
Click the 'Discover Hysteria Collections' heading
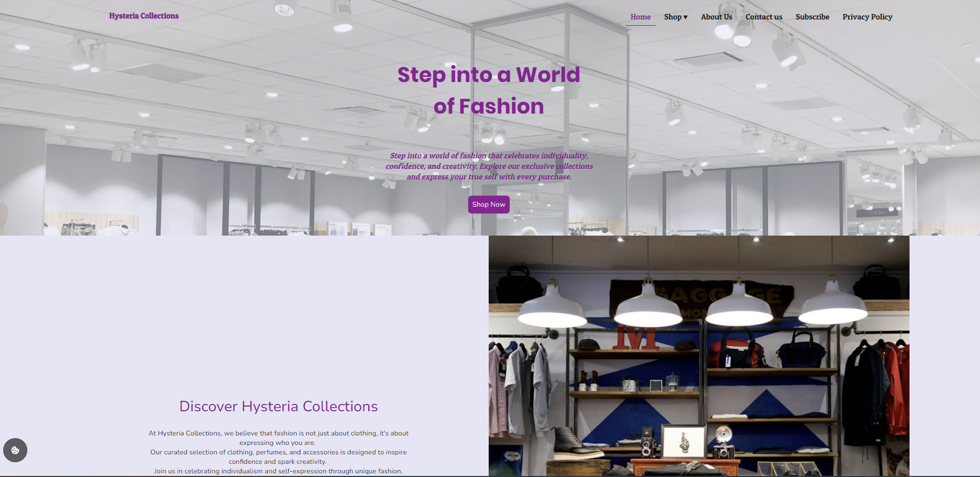[278, 406]
